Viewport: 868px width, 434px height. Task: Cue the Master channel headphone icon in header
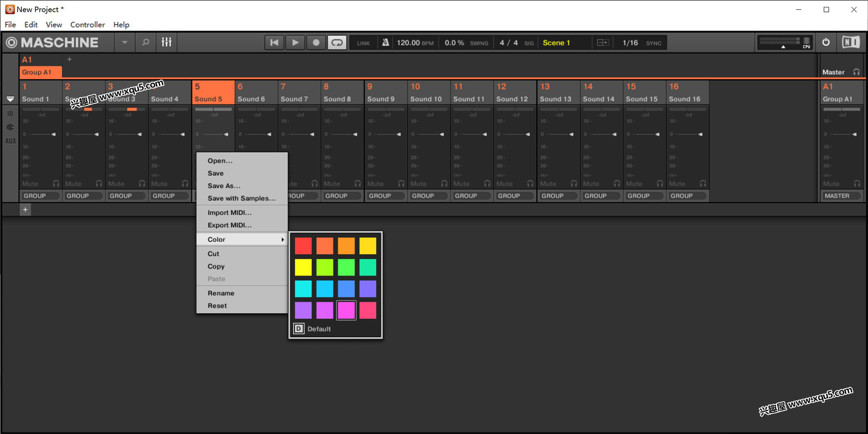(856, 72)
